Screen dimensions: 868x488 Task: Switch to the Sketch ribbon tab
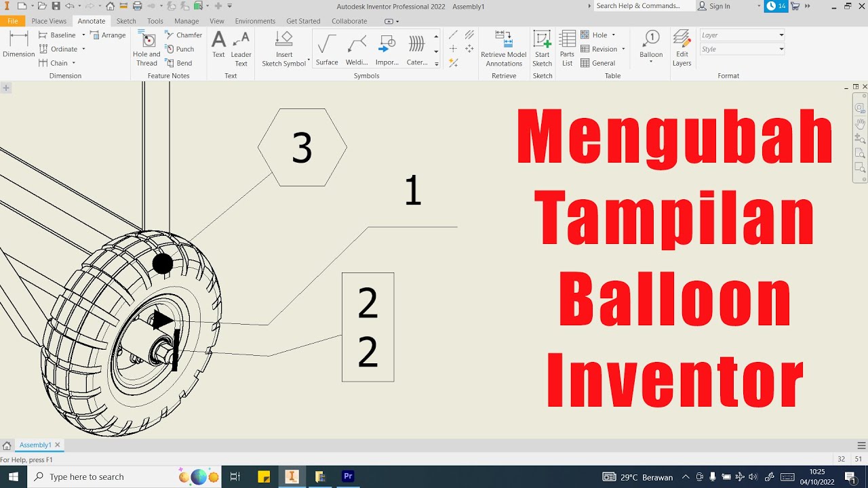pos(126,21)
